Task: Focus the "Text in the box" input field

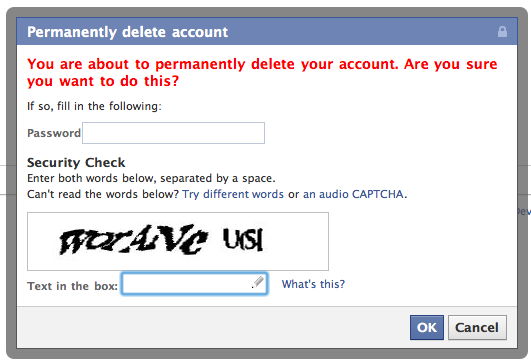Action: [x=195, y=283]
